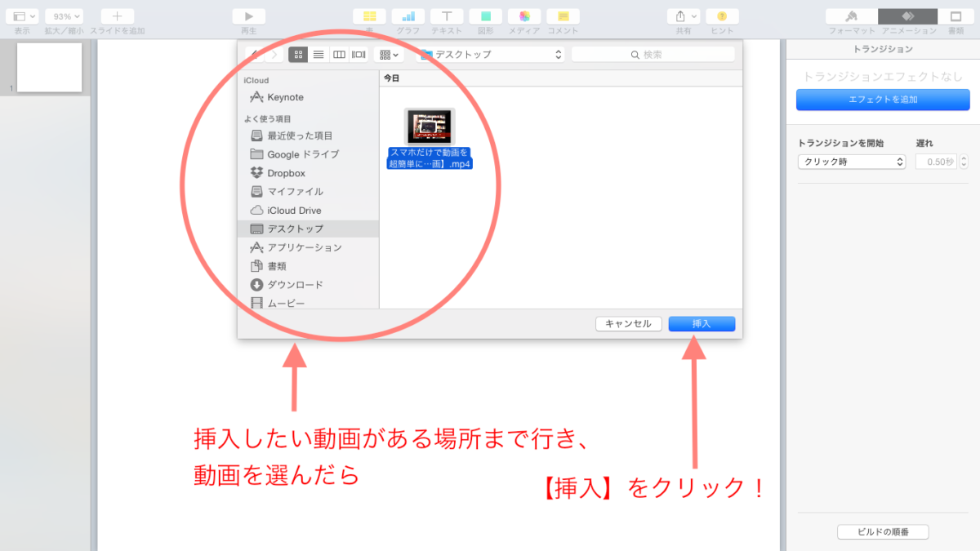Click the Hint (ヒント) toolbar icon
The height and width of the screenshot is (551, 980).
[722, 16]
